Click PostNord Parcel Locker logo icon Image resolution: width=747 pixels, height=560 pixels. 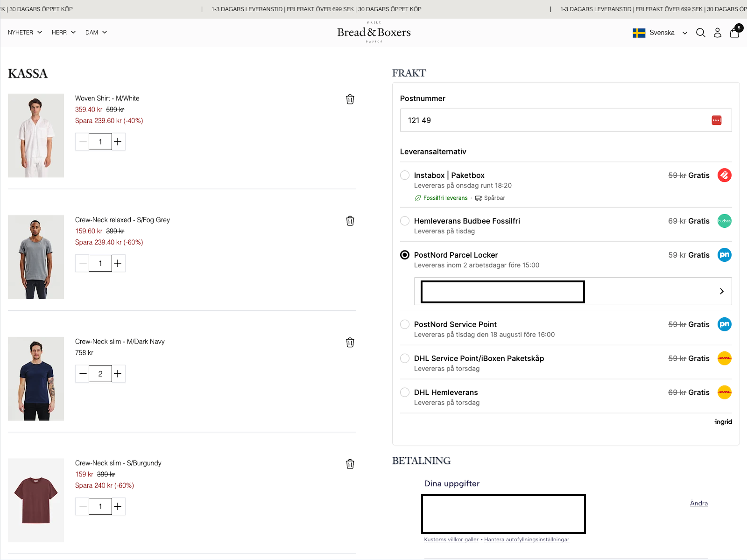click(x=725, y=255)
